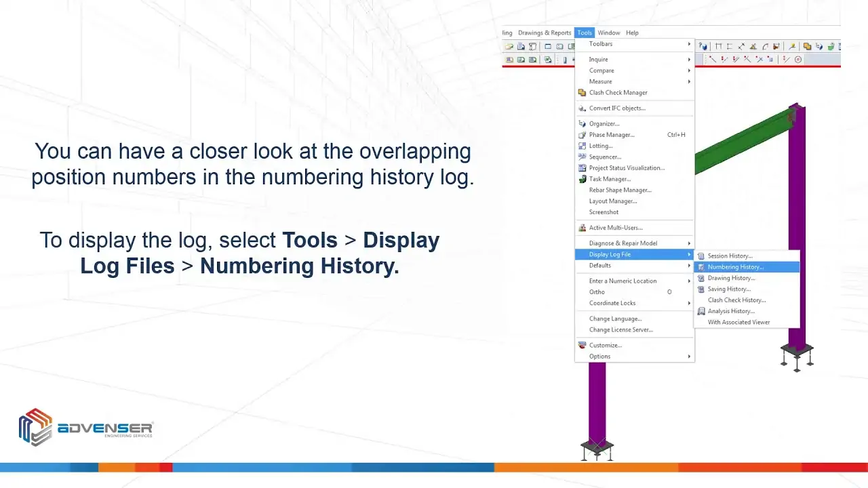Viewport: 868px width, 488px height.
Task: Open Clash Check Manager from Tools menu
Action: pyautogui.click(x=618, y=93)
